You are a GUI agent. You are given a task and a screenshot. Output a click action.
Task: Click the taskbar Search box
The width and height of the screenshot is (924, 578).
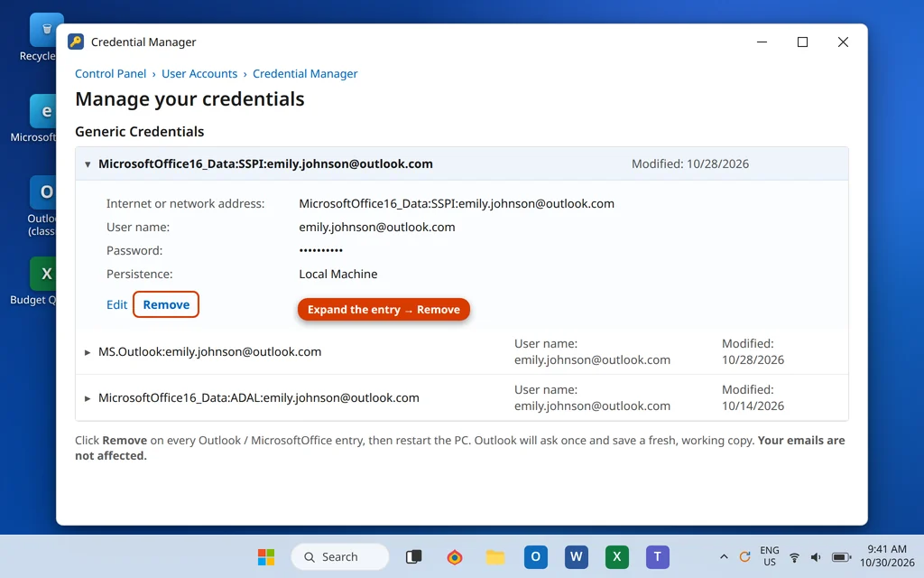[x=340, y=556]
